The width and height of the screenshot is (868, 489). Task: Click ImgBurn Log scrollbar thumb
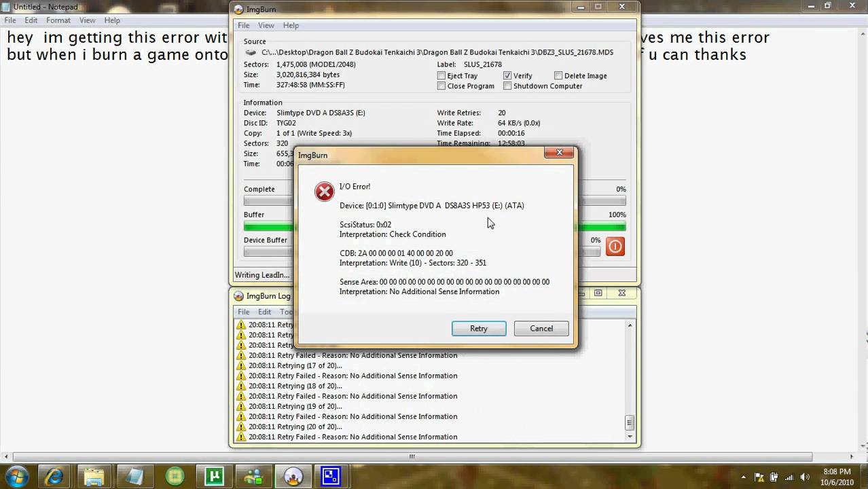630,423
